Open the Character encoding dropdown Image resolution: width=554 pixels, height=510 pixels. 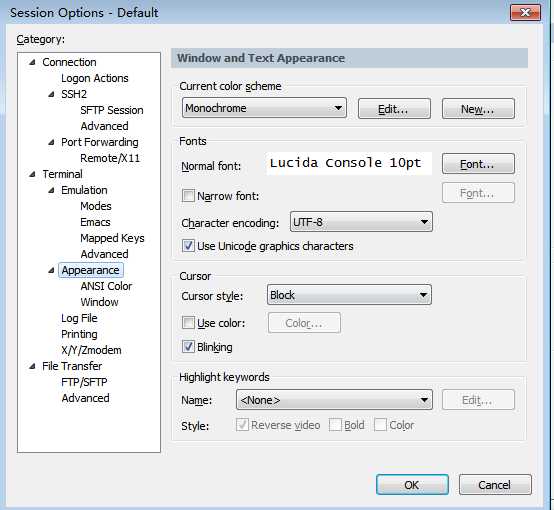pos(361,222)
